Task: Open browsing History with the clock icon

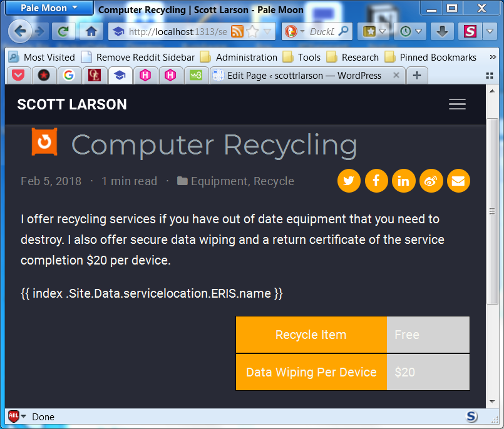Action: (x=406, y=31)
